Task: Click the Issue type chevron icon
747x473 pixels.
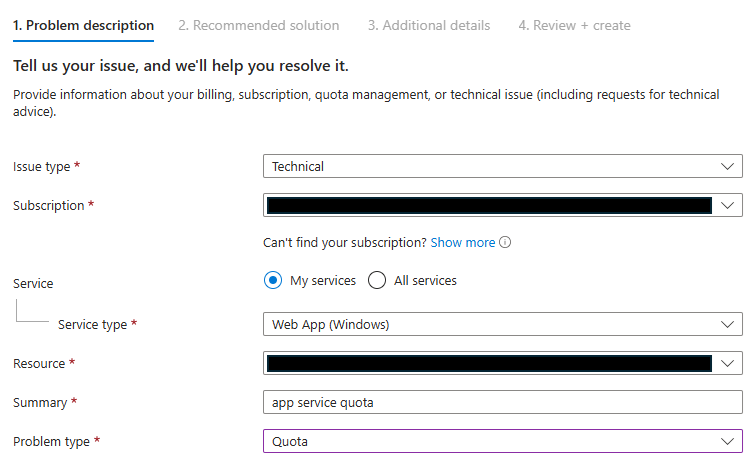Action: (727, 166)
